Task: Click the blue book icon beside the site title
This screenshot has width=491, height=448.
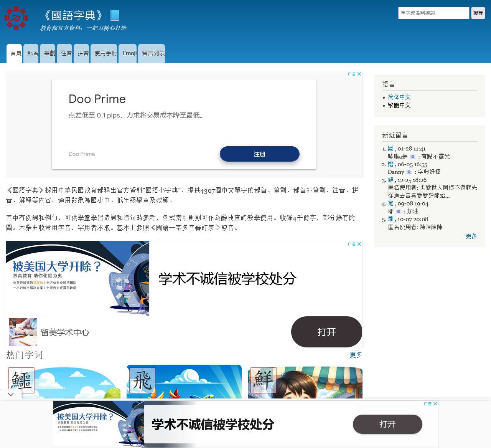Action: [115, 16]
